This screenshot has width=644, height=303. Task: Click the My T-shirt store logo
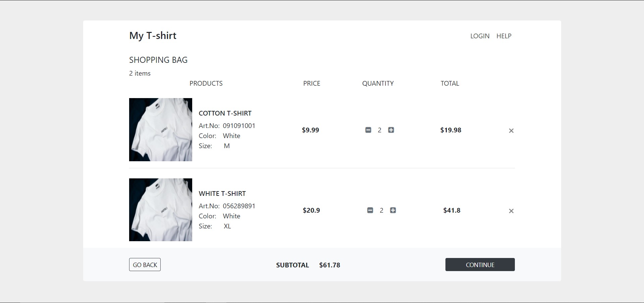(153, 36)
